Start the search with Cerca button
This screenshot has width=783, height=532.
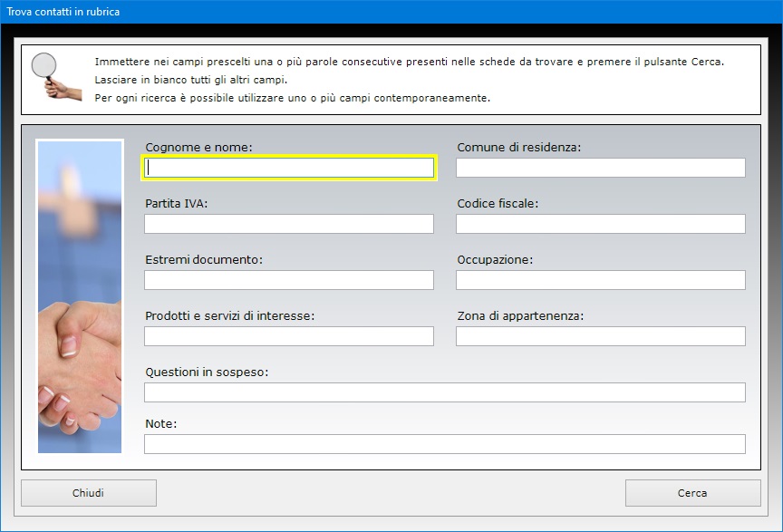click(x=692, y=493)
